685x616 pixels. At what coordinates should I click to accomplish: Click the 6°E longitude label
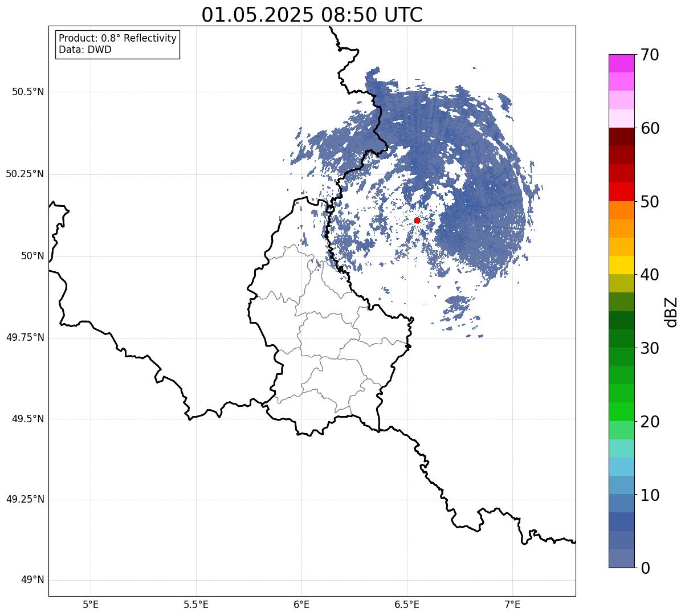tap(301, 604)
